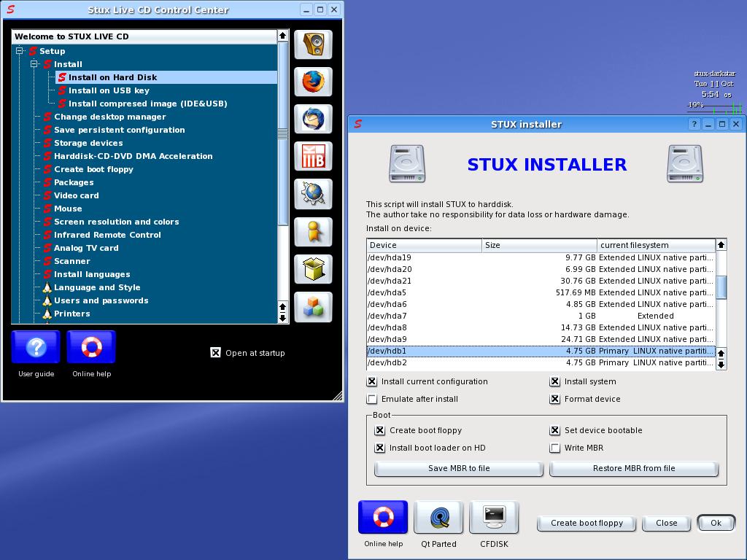Click Restore MBR from file button
The image size is (747, 560).
tap(634, 468)
